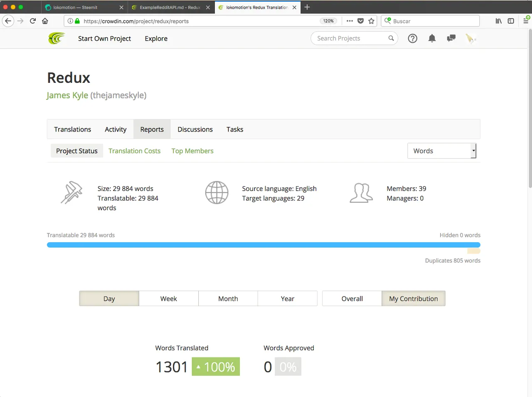Viewport: 532px width, 397px height.
Task: Open Top Members report link
Action: point(192,151)
